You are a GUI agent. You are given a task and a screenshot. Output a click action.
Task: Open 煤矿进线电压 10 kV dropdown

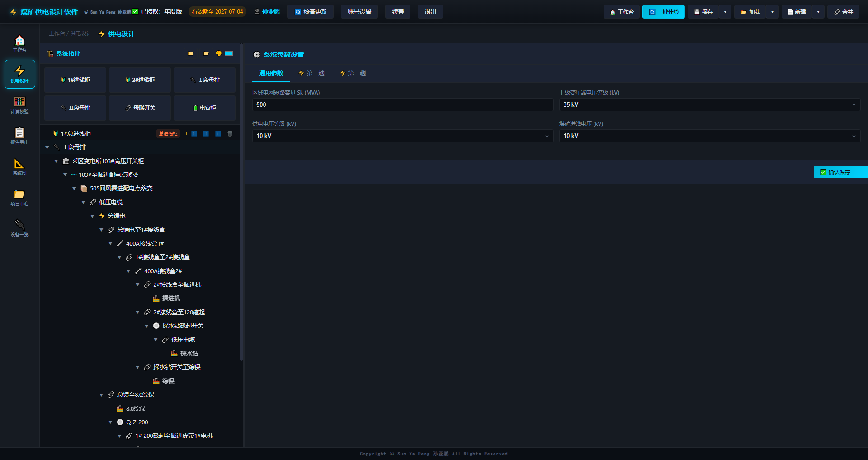(709, 136)
